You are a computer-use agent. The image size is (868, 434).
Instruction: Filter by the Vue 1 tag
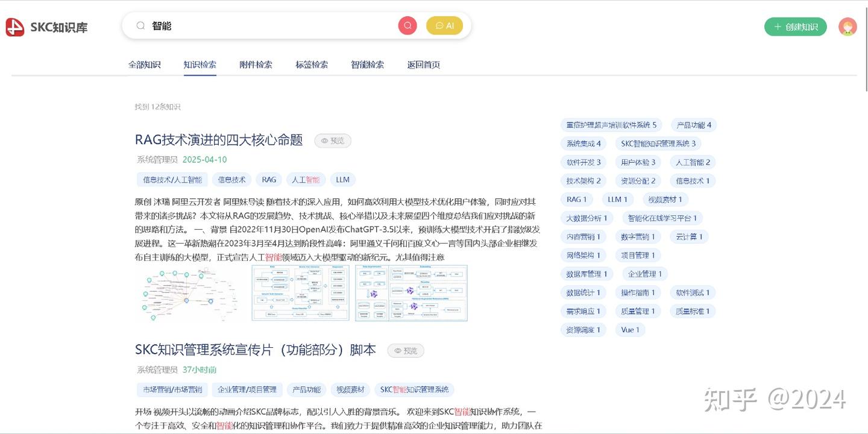pyautogui.click(x=631, y=330)
